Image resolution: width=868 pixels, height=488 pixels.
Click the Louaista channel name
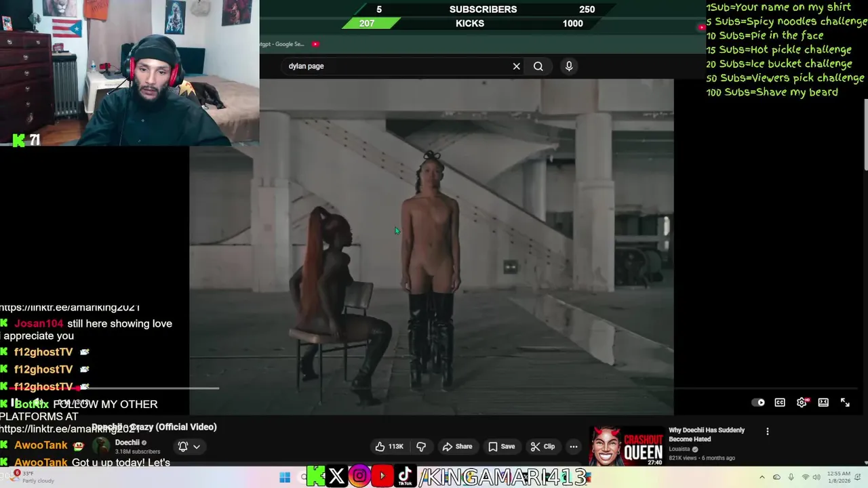[679, 449]
